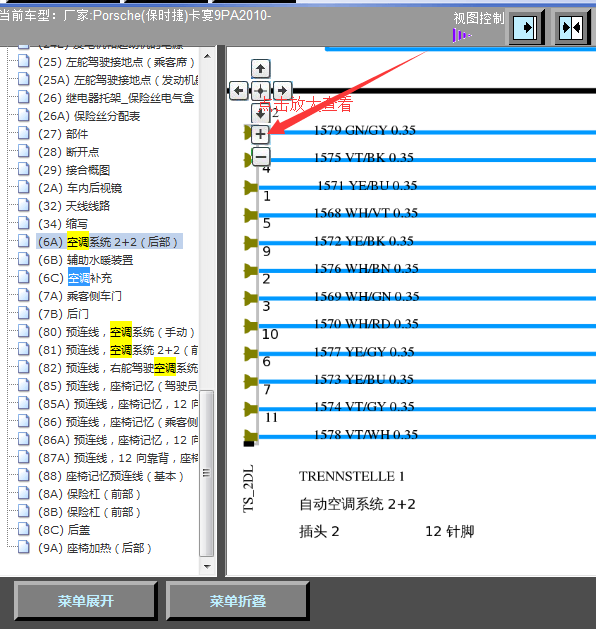
Task: Click document icon beside (7B) 后门
Action: point(24,312)
